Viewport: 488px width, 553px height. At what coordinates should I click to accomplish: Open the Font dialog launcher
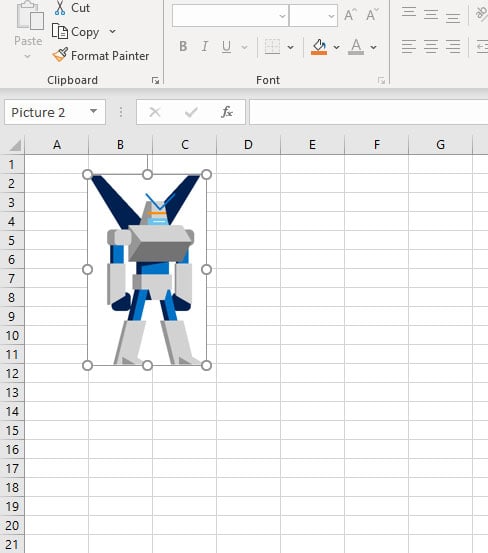point(381,81)
